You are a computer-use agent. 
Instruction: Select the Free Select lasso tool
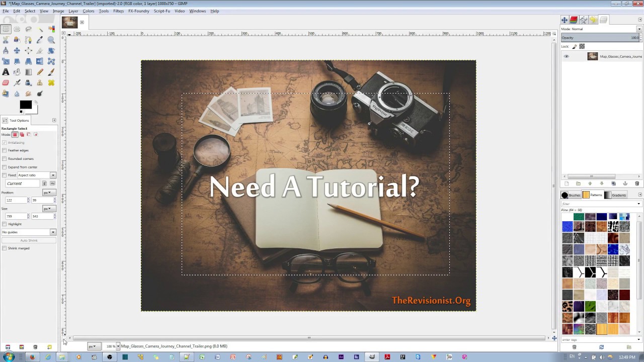28,29
